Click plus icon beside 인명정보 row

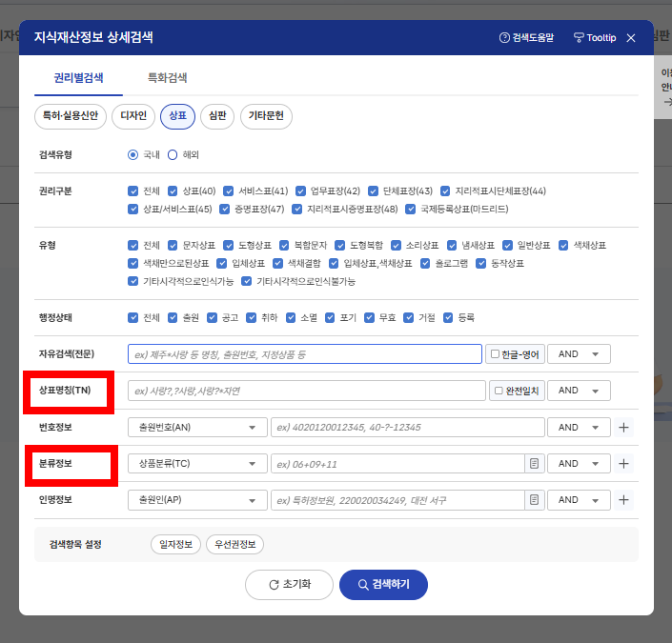pos(624,500)
